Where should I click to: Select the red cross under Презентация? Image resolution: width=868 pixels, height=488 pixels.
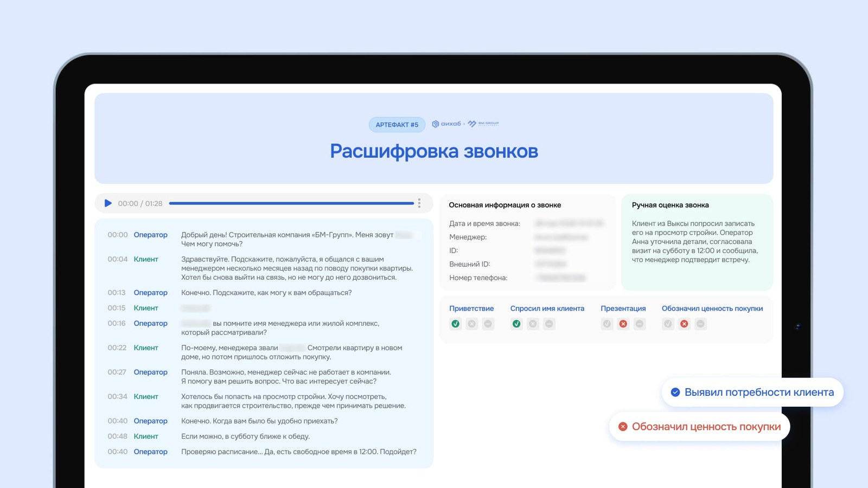tap(623, 324)
